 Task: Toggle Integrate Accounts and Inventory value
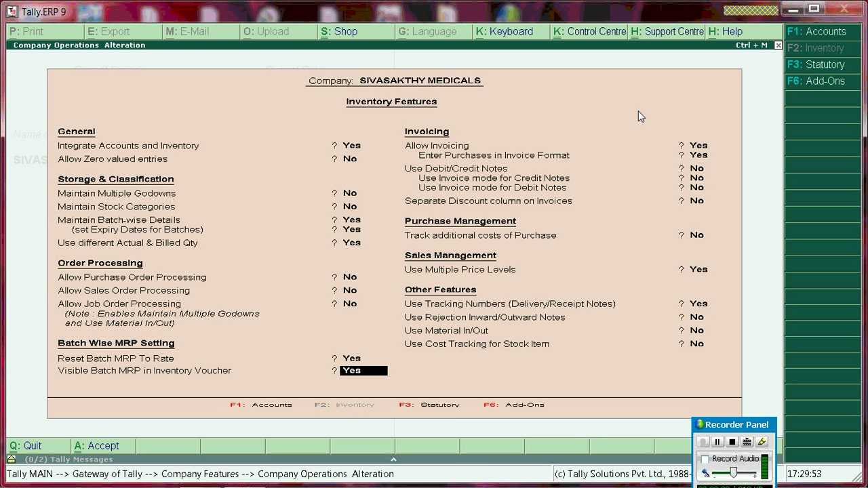[x=351, y=146]
